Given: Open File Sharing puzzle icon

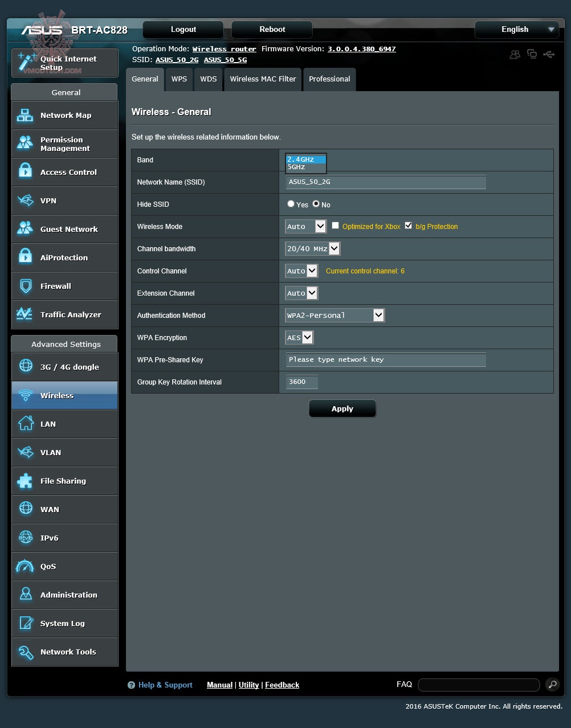Looking at the screenshot, I should coord(25,481).
